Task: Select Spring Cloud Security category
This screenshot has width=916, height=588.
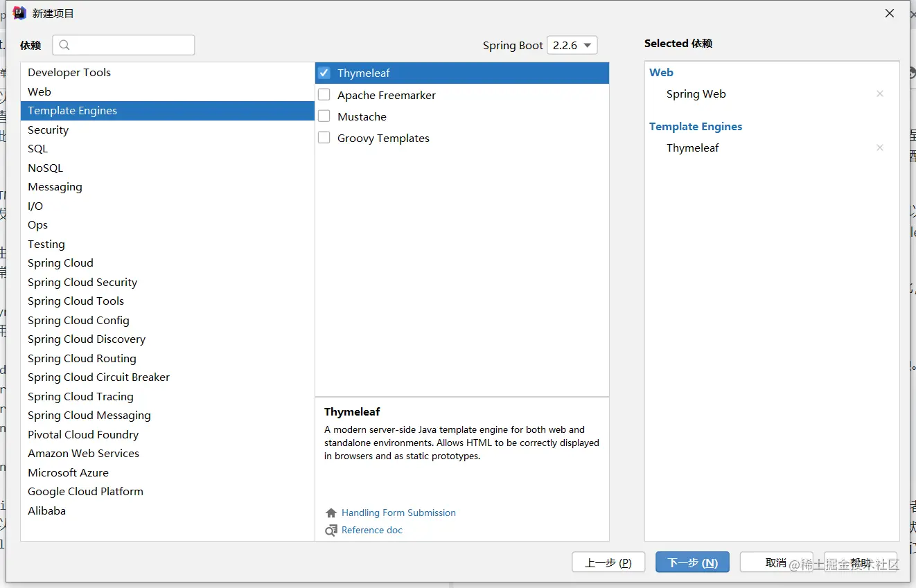Action: coord(168,282)
